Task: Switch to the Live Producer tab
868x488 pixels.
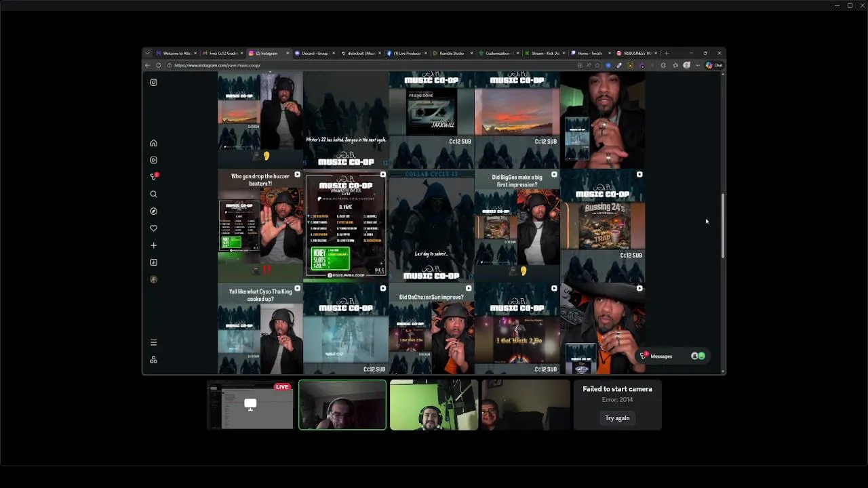Action: point(407,53)
